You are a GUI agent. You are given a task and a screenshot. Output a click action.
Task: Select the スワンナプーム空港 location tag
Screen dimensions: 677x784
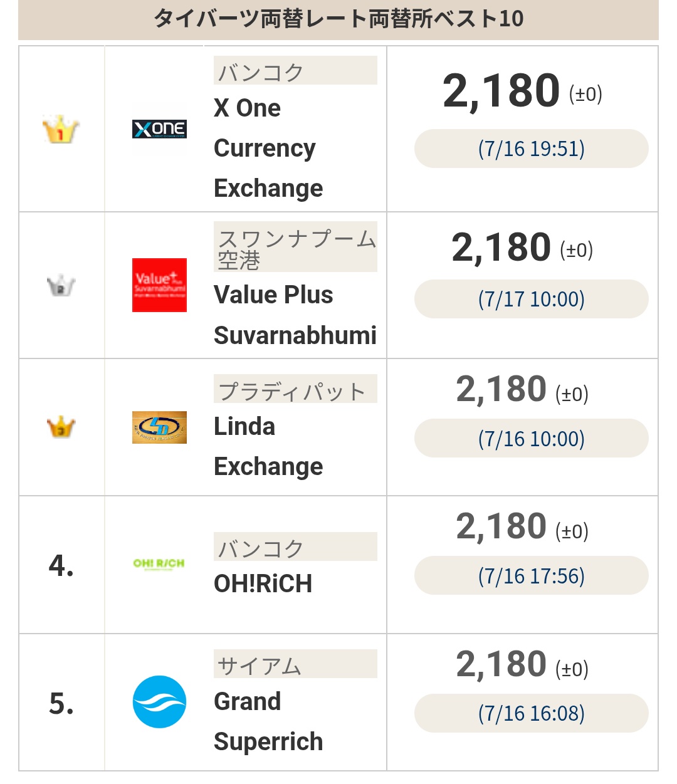click(x=295, y=247)
